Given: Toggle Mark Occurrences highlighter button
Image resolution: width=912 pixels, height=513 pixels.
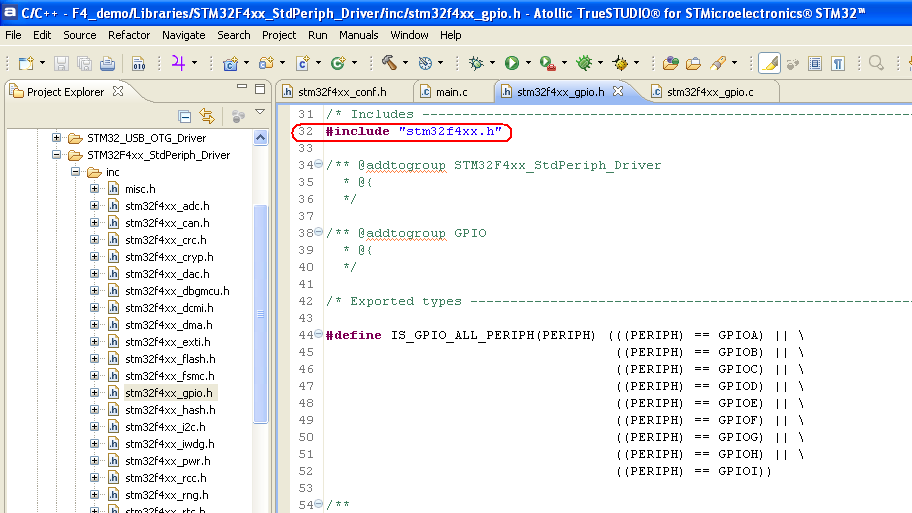Looking at the screenshot, I should (x=770, y=63).
